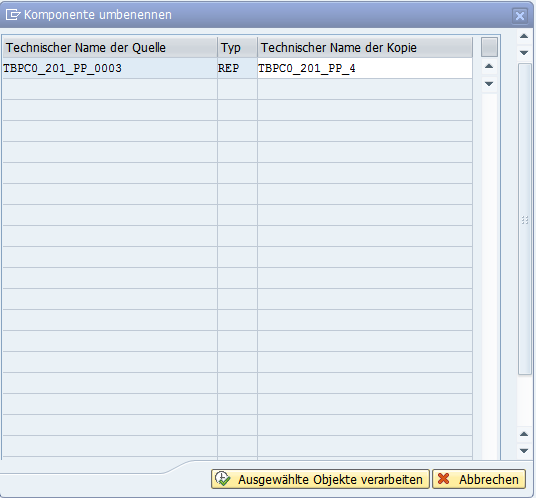Click the dialog title bar icon
Image resolution: width=536 pixels, height=498 pixels.
click(x=13, y=15)
